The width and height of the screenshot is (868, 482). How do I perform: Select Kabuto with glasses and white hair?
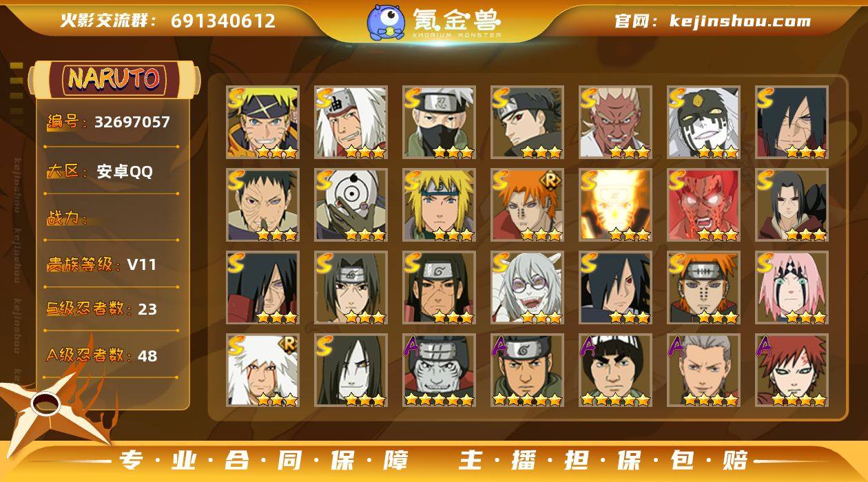point(527,287)
